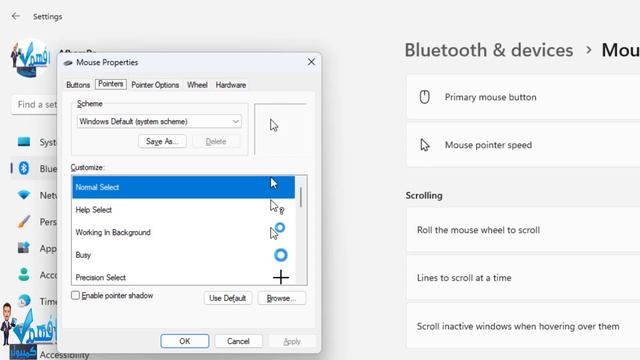
Task: Click the Mouse Properties title icon
Action: click(68, 63)
